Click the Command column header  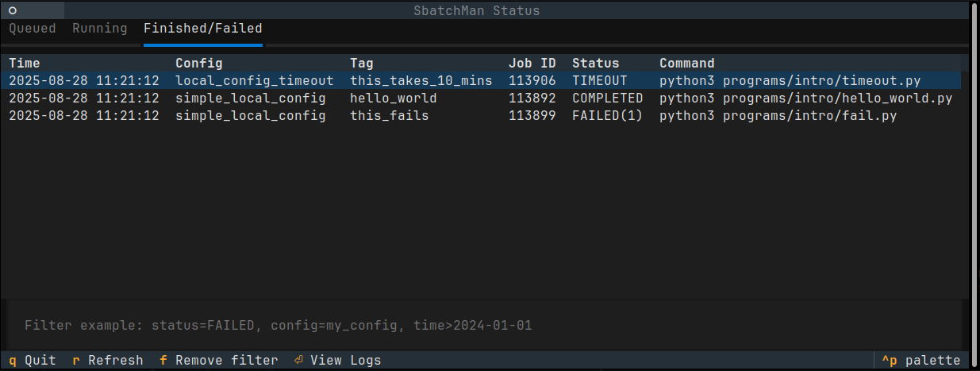687,64
